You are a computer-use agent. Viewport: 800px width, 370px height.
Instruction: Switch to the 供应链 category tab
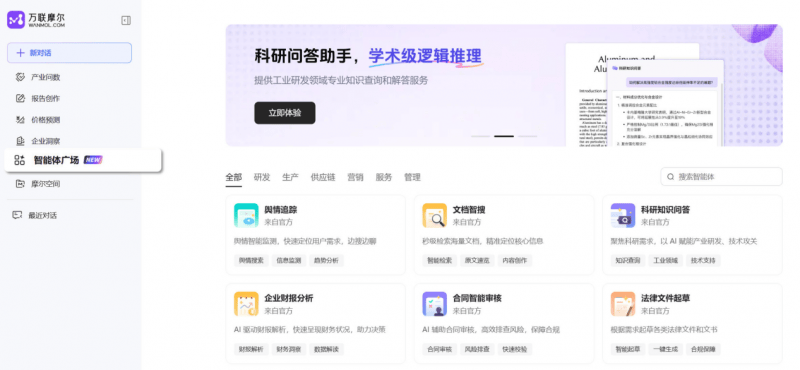(323, 177)
